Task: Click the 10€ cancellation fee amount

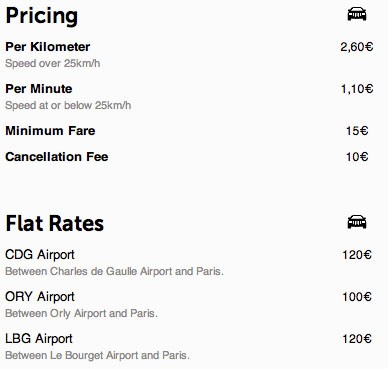Action: [x=357, y=156]
